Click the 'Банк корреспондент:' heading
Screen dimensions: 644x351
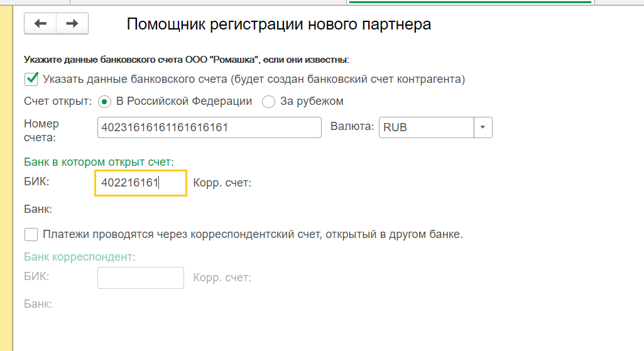80,257
